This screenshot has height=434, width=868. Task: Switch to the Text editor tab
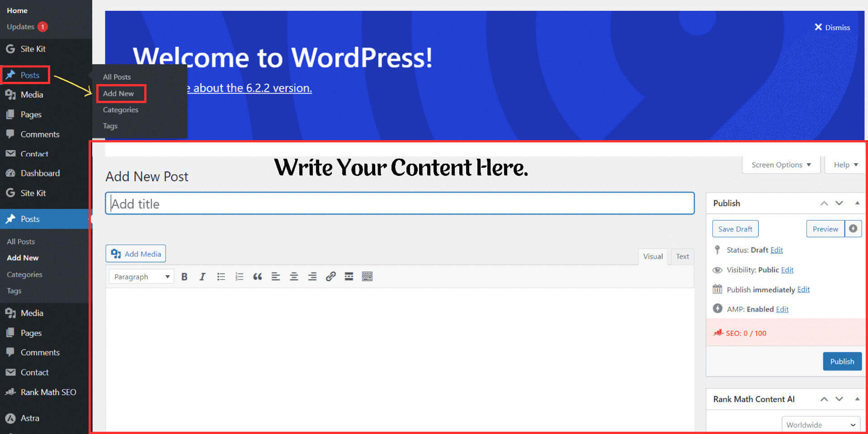coord(682,256)
